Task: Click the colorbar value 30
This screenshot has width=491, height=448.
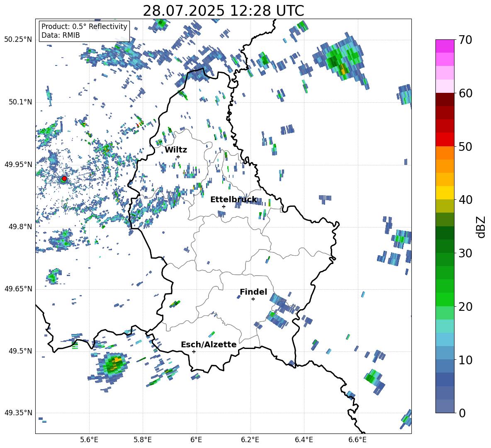Action: [x=465, y=253]
